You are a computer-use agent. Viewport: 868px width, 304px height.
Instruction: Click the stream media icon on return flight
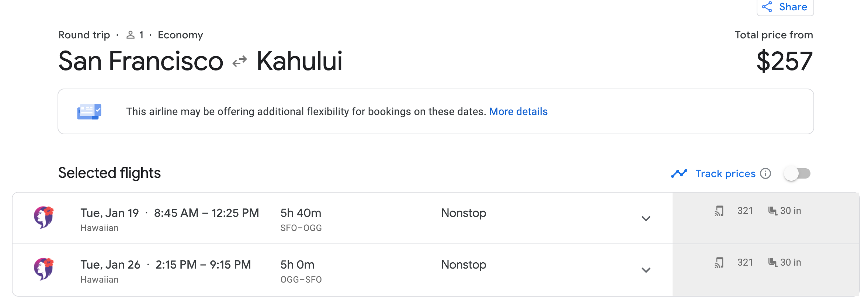719,263
